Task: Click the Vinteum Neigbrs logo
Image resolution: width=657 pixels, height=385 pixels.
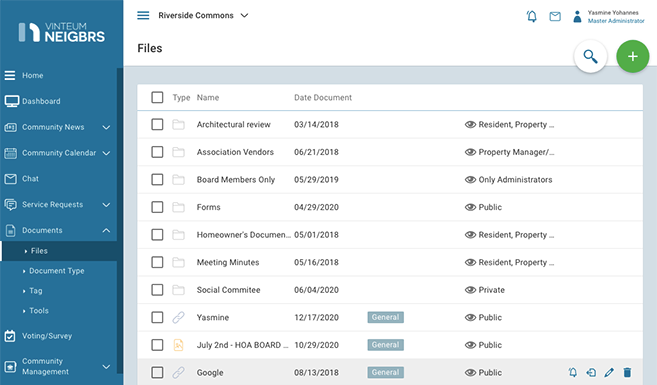Action: [62, 32]
